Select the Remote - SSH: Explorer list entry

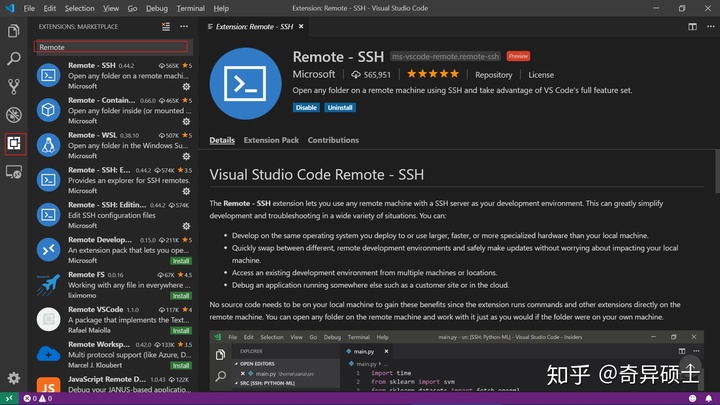(113, 180)
